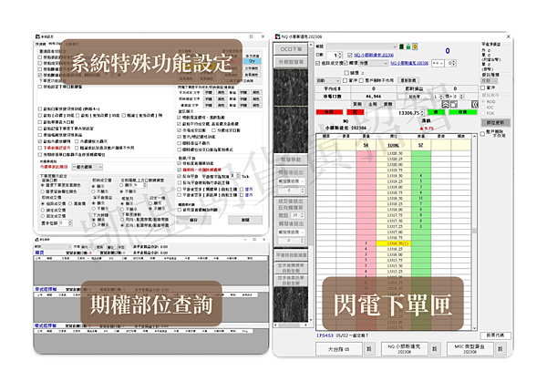This screenshot has height=392, width=547.
Task: Click 間距 20 stepper in sidebar
Action: 302,215
